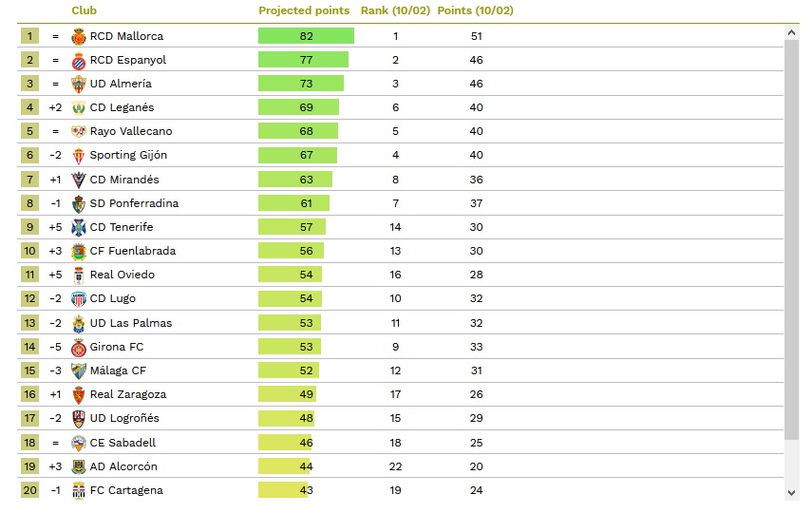Click the Real Zaragoza club badge
812x513 pixels.
79,394
